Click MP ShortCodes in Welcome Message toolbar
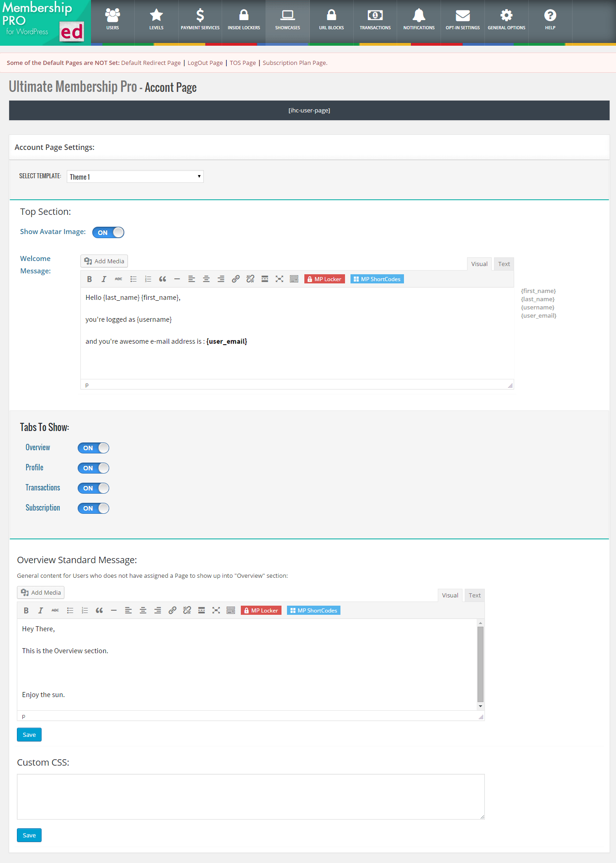Image resolution: width=616 pixels, height=863 pixels. point(377,279)
